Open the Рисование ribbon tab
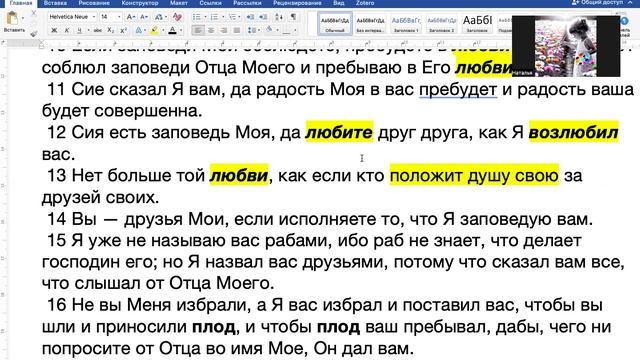 click(x=94, y=3)
